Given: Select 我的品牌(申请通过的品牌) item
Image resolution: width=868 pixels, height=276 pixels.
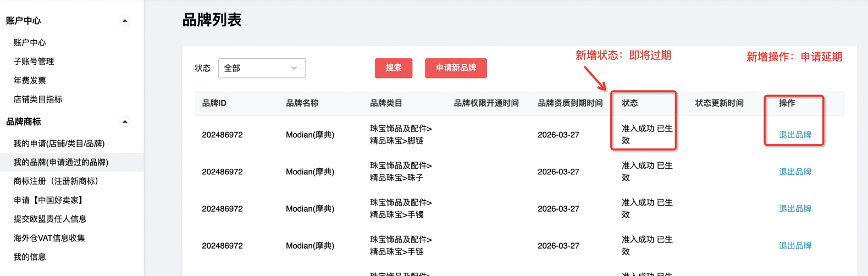Looking at the screenshot, I should [x=61, y=162].
